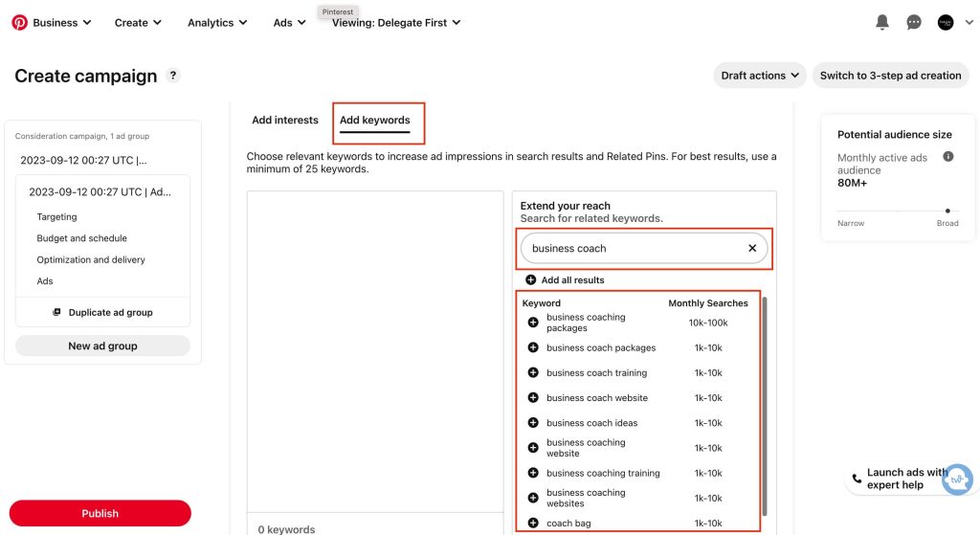Image resolution: width=980 pixels, height=535 pixels.
Task: Go to Targeting section in sidebar
Action: (x=56, y=217)
